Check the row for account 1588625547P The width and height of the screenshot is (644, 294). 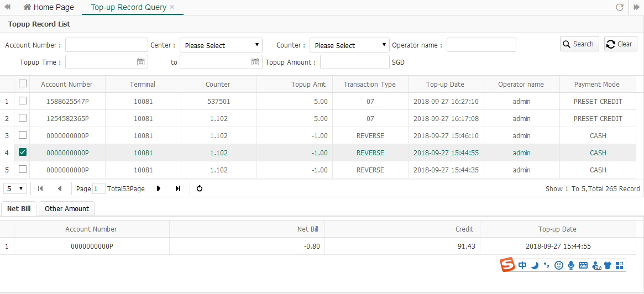[23, 101]
